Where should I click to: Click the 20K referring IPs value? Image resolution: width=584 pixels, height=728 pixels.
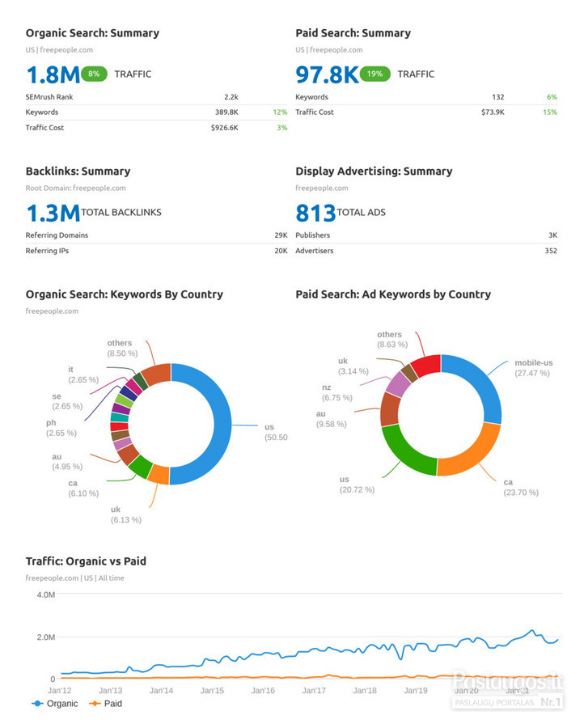click(281, 251)
